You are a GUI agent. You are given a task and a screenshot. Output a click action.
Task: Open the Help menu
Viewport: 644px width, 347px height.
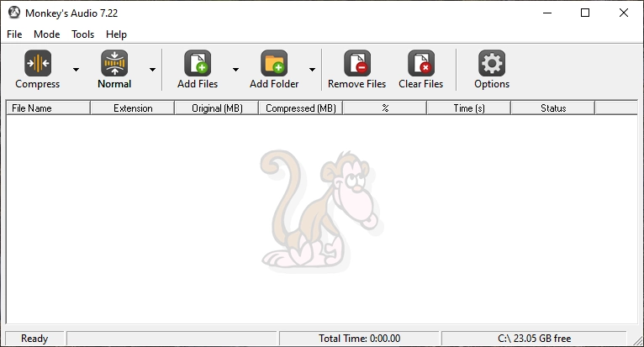[116, 34]
